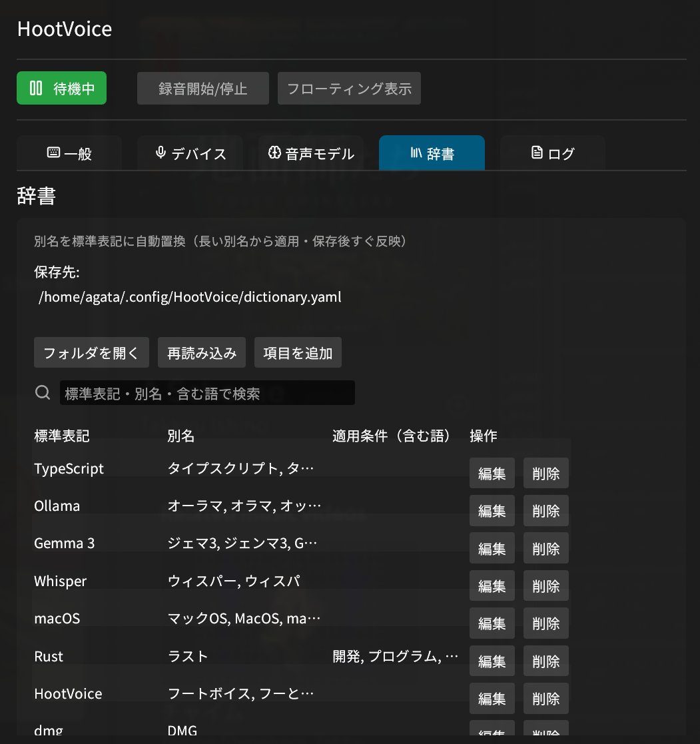Screen dimensions: 700x744
Task: Click the ラスト alias cell
Action: 188,656
